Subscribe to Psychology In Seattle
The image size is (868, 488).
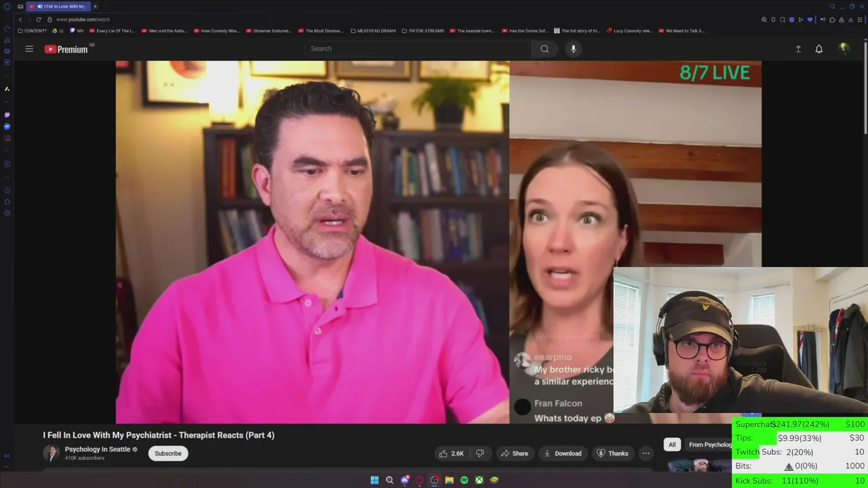click(x=168, y=453)
